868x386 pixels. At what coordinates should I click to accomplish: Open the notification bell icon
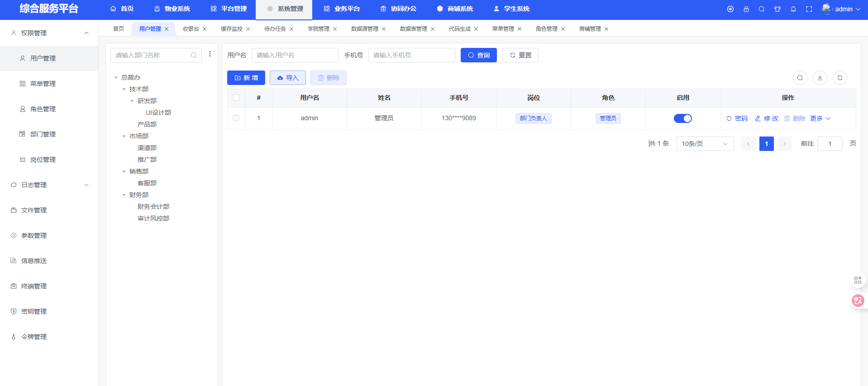tap(793, 9)
